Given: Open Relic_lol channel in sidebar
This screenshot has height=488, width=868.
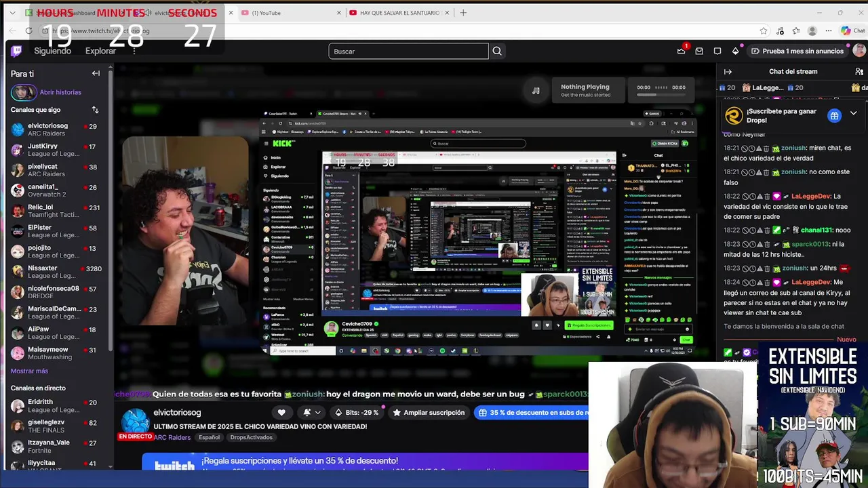Looking at the screenshot, I should (56, 211).
